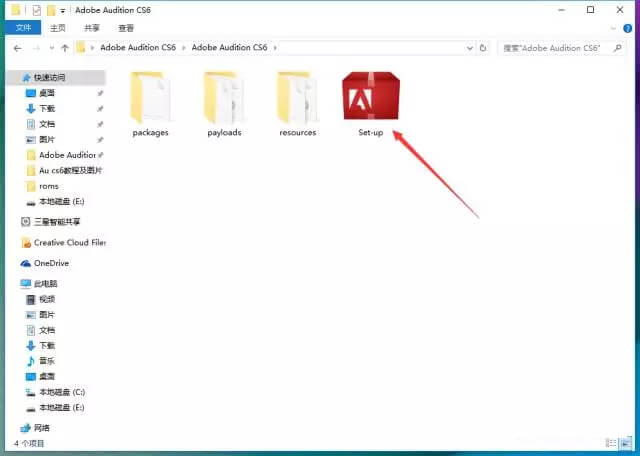Click the address bar empty field
Screen dimensions: 640x456
[x=371, y=48]
